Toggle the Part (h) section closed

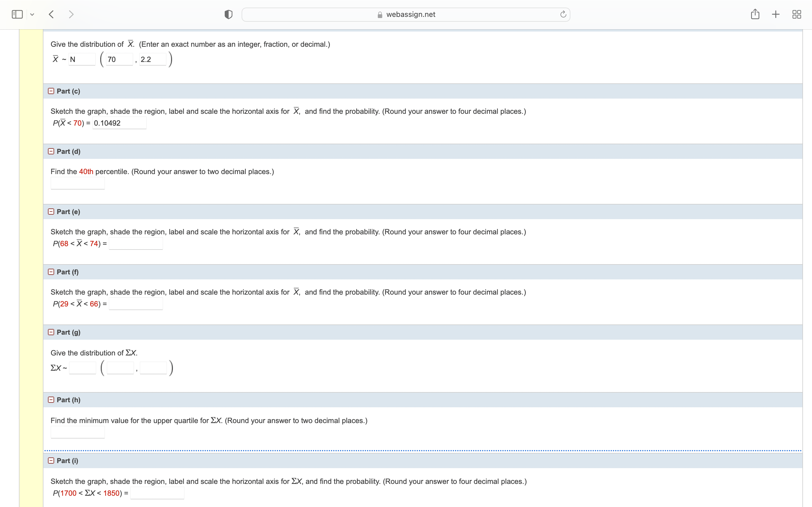click(x=51, y=400)
